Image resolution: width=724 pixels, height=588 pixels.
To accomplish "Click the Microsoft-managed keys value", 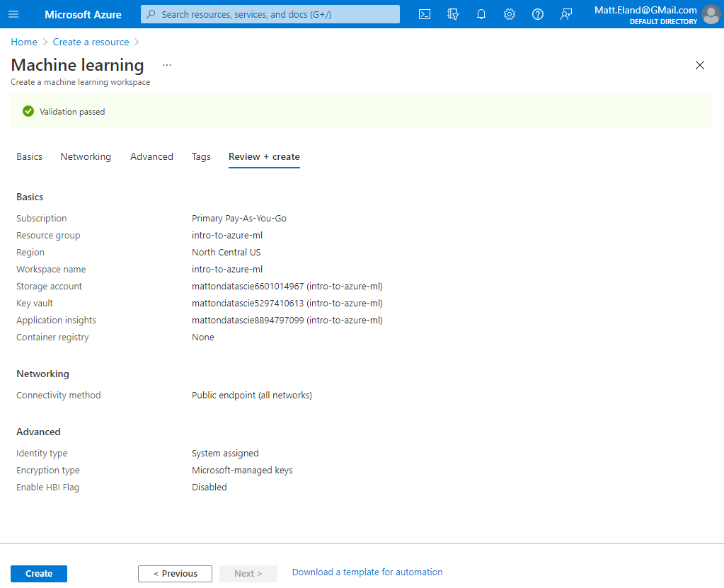I will click(x=243, y=471).
